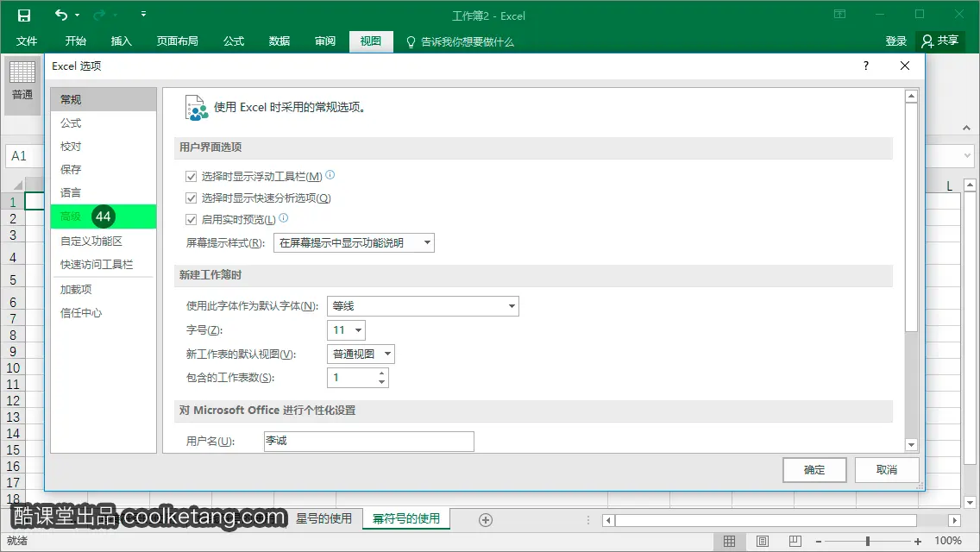This screenshot has width=980, height=552.
Task: Open the 星号的使用 sheet tab
Action: coord(324,519)
